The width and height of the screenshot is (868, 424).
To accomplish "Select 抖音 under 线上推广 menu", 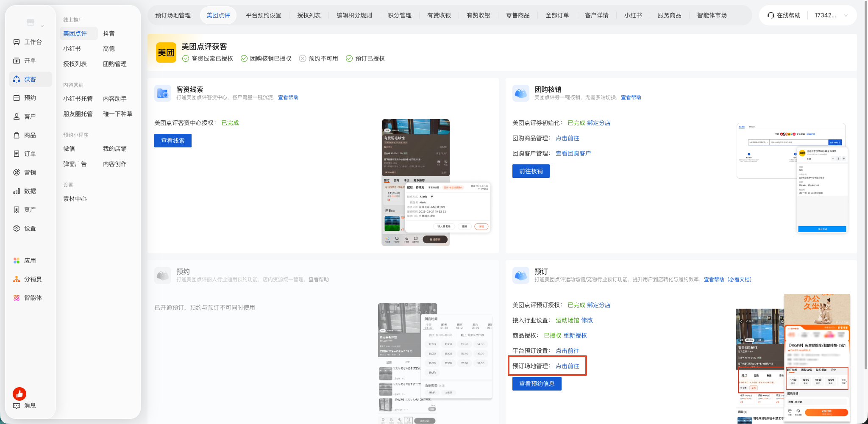I will tap(109, 33).
